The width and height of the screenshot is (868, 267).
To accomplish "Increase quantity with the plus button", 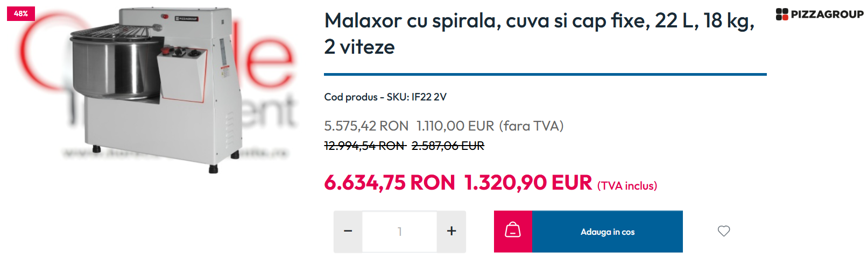I will coord(451,232).
